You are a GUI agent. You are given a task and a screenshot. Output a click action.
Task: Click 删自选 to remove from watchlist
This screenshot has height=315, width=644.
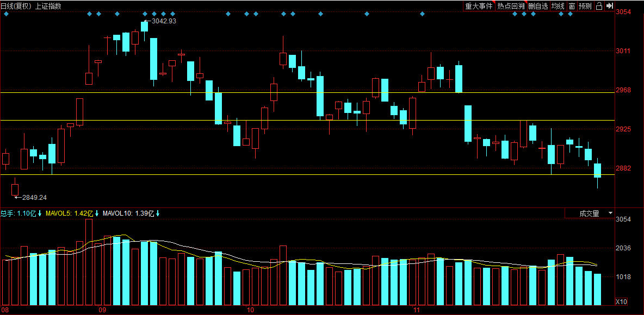[538, 6]
